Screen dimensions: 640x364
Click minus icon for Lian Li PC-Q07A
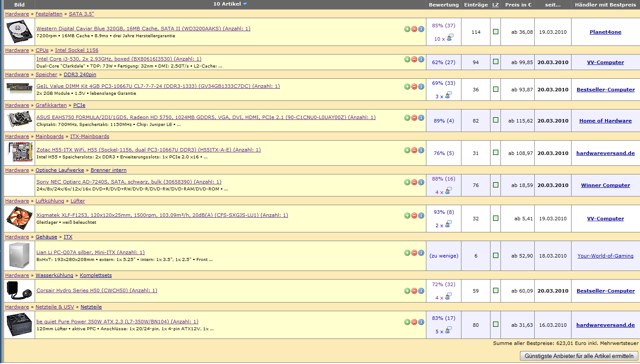pyautogui.click(x=414, y=253)
